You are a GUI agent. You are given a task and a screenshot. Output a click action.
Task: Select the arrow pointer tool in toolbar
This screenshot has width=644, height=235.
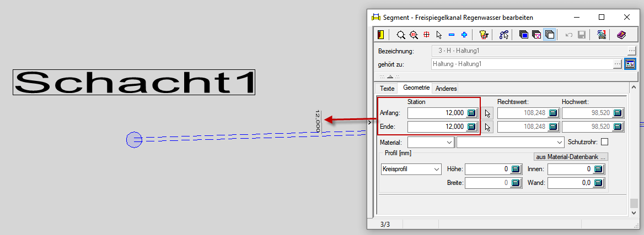point(439,35)
